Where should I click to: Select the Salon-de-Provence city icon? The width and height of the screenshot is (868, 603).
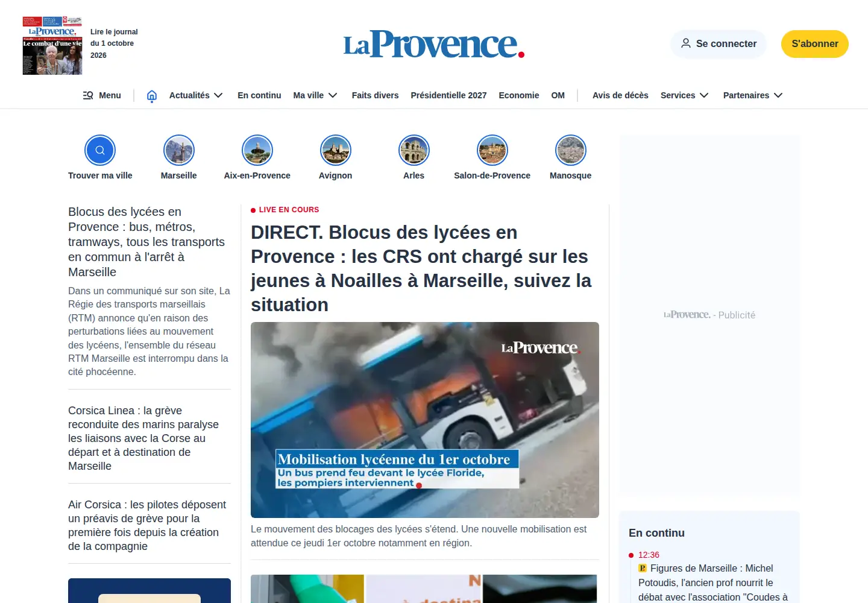pyautogui.click(x=492, y=150)
